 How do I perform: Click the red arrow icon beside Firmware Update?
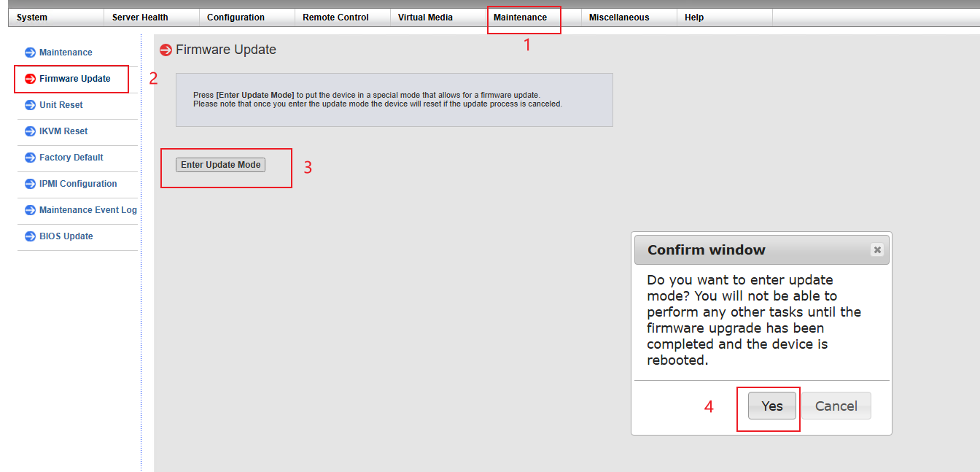pyautogui.click(x=30, y=79)
